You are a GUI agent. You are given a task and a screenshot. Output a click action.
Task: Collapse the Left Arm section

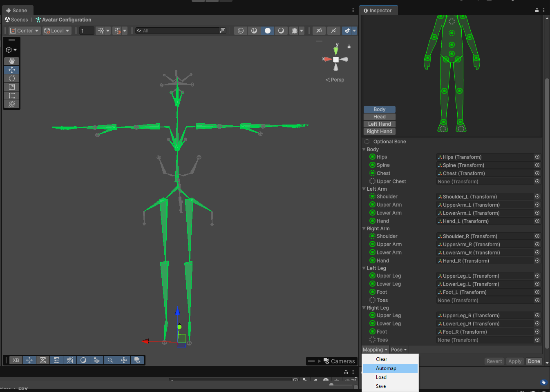pyautogui.click(x=364, y=189)
